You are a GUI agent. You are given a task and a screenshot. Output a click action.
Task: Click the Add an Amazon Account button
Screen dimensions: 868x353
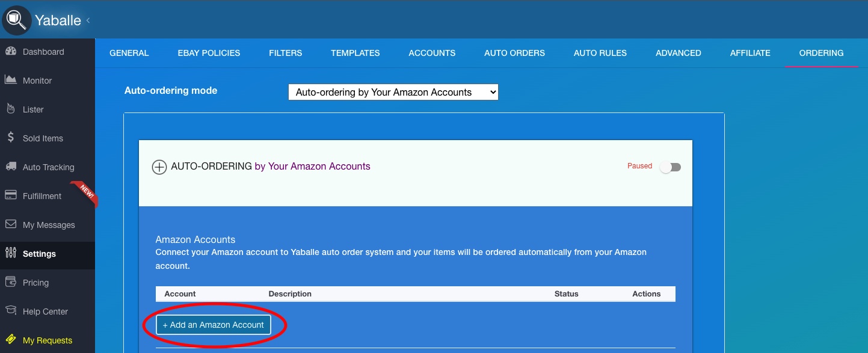point(214,325)
